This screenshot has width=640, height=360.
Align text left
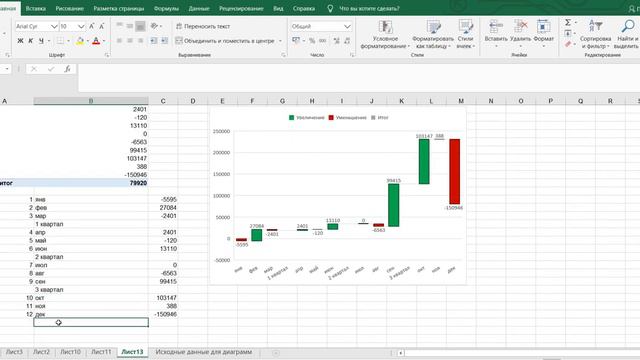(x=119, y=41)
